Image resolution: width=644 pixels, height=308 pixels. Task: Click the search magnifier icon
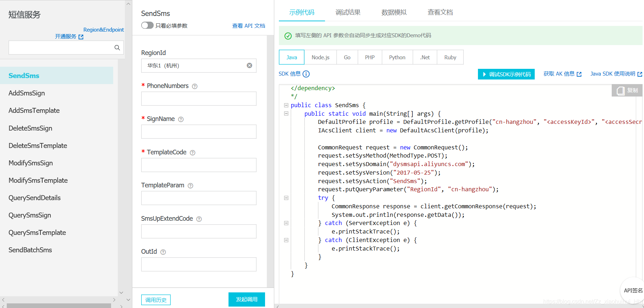point(117,48)
